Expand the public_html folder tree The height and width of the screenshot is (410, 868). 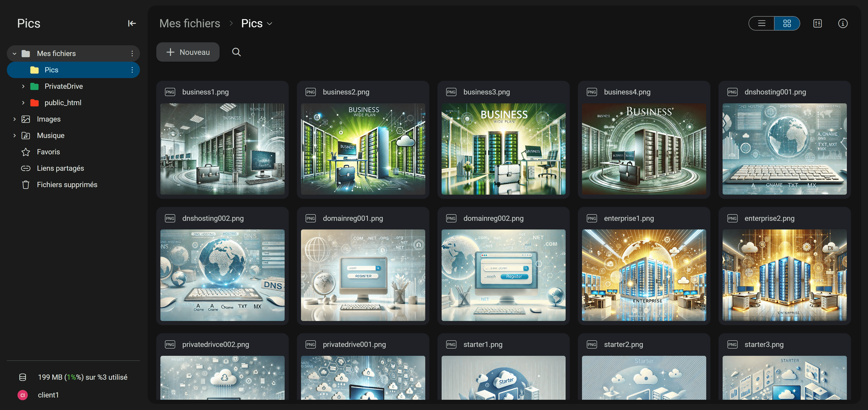point(23,102)
